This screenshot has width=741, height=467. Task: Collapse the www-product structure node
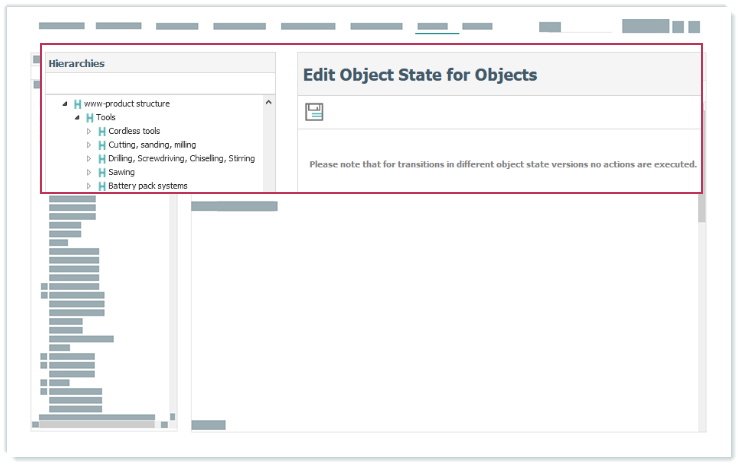(64, 104)
